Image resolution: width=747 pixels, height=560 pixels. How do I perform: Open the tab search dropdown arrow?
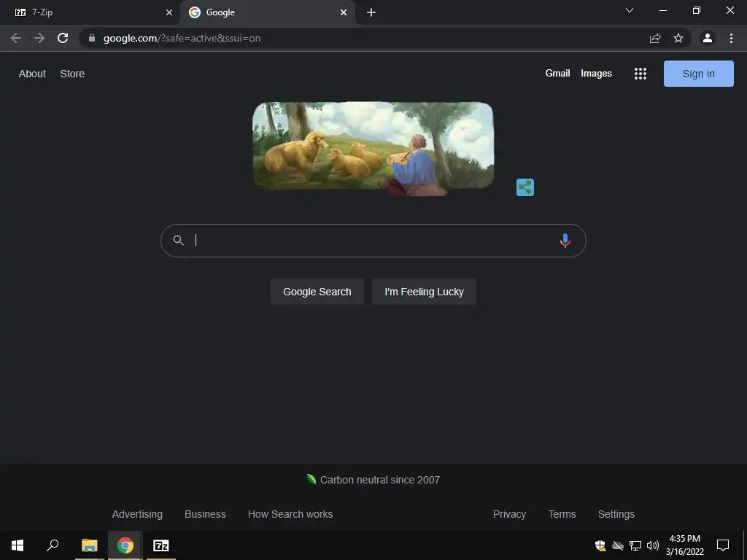click(x=630, y=10)
